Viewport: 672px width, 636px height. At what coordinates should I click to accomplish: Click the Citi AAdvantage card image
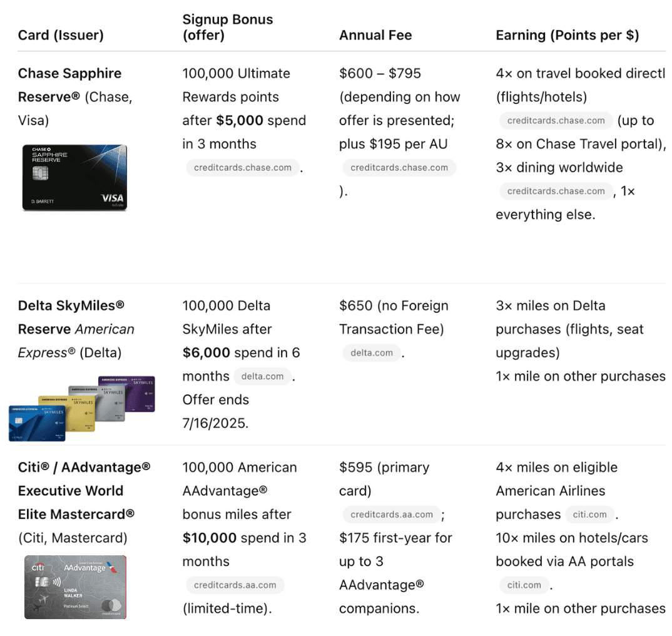[75, 587]
